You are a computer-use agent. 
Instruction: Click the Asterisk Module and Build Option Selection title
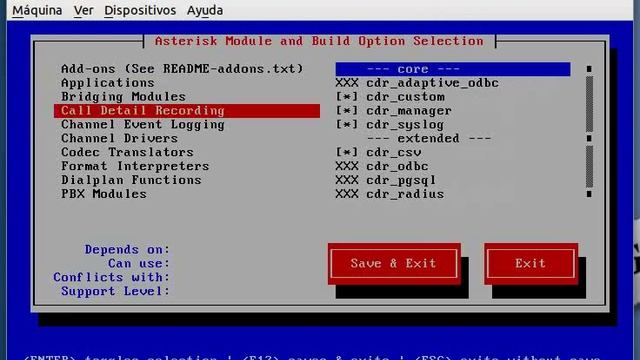(x=319, y=41)
